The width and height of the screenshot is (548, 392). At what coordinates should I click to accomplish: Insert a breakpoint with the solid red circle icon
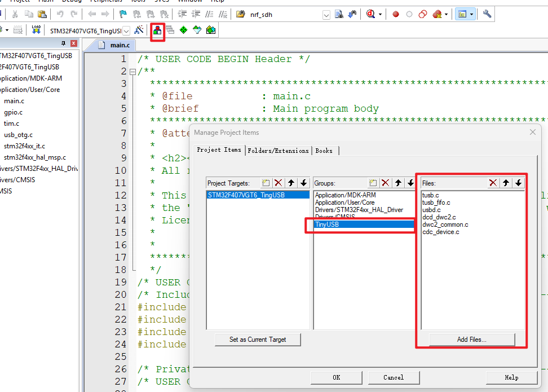tap(396, 14)
